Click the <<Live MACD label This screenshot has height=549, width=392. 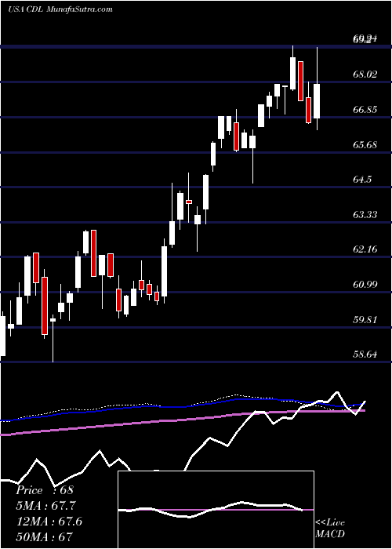(x=330, y=528)
